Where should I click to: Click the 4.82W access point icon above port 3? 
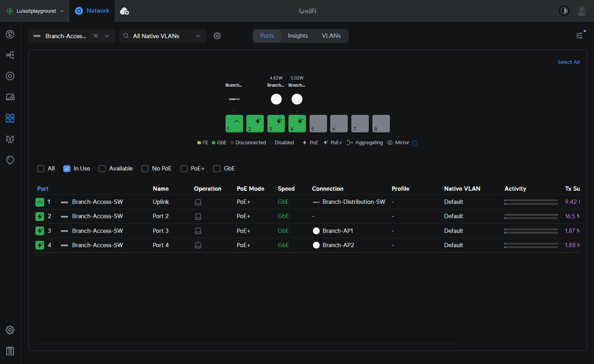276,99
